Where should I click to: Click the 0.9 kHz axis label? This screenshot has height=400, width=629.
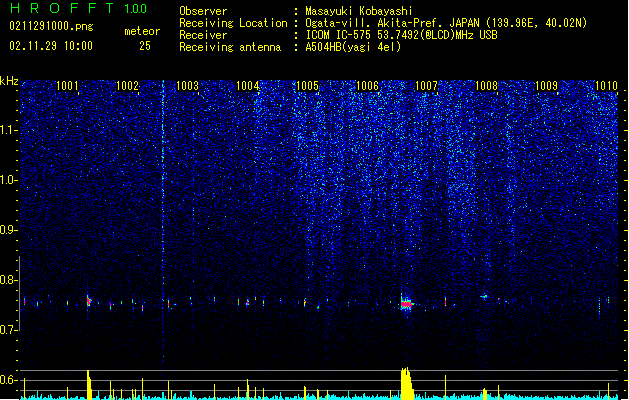pyautogui.click(x=9, y=229)
